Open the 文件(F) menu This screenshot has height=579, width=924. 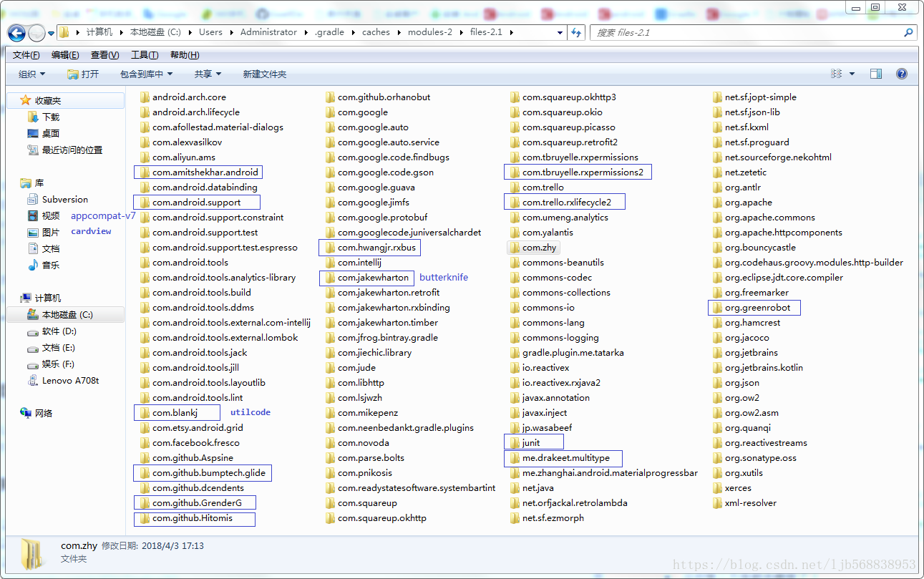(26, 55)
